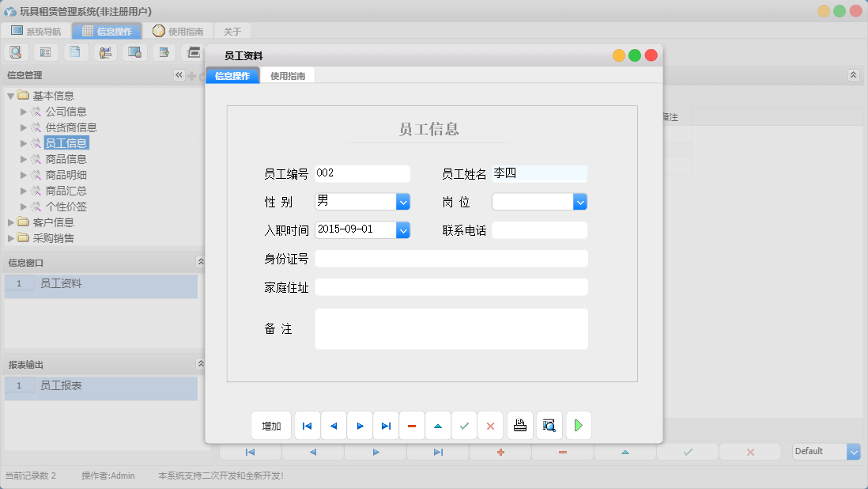
Task: Select the screen-with-globe toolbar icon
Action: tap(134, 51)
